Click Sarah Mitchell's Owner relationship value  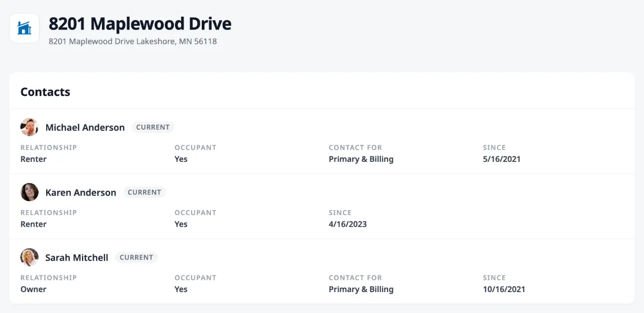point(33,289)
